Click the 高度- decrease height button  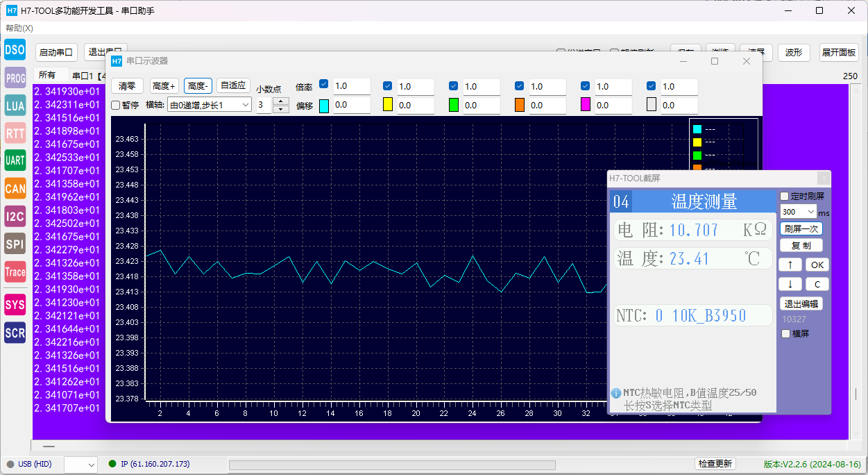[x=198, y=86]
